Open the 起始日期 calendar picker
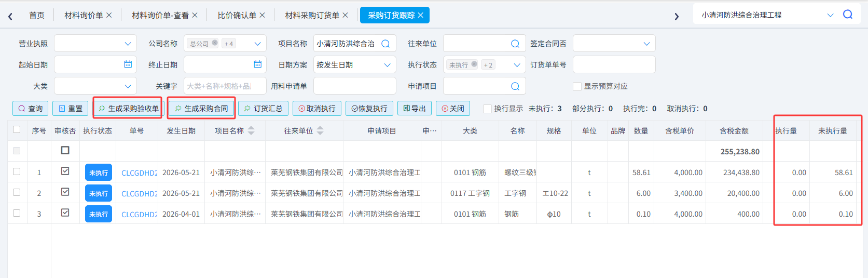Image resolution: width=868 pixels, height=278 pixels. click(128, 64)
